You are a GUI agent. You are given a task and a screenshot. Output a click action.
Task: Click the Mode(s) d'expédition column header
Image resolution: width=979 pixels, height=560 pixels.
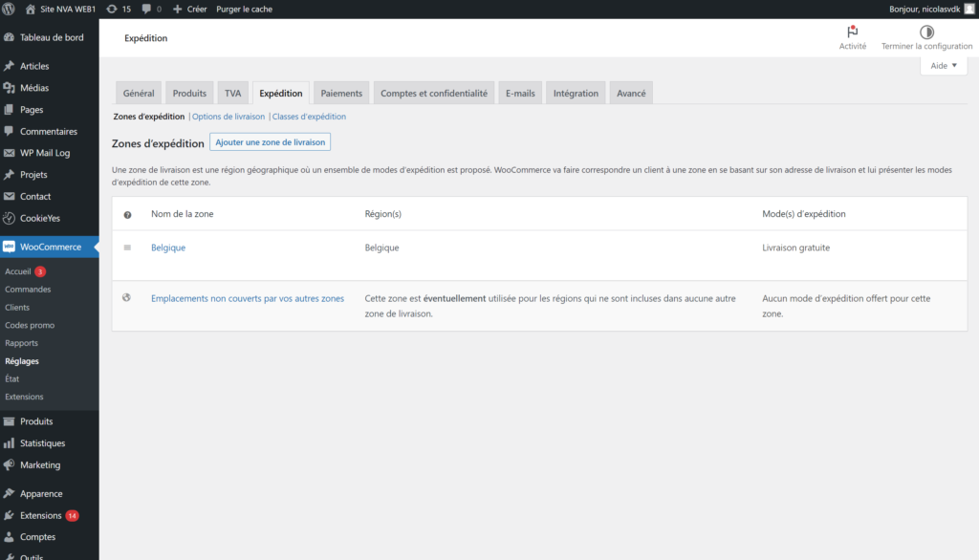coord(803,213)
